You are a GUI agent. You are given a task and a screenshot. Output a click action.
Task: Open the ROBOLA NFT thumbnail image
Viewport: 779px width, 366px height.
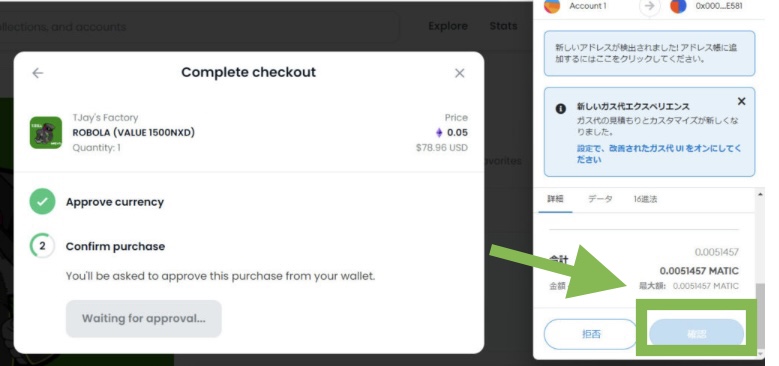[46, 133]
